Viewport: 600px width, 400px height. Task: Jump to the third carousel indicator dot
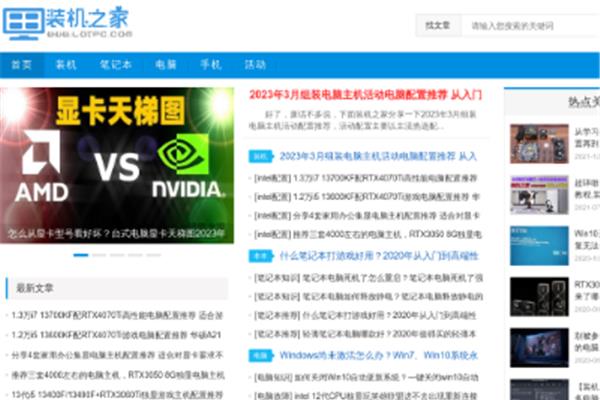click(117, 255)
